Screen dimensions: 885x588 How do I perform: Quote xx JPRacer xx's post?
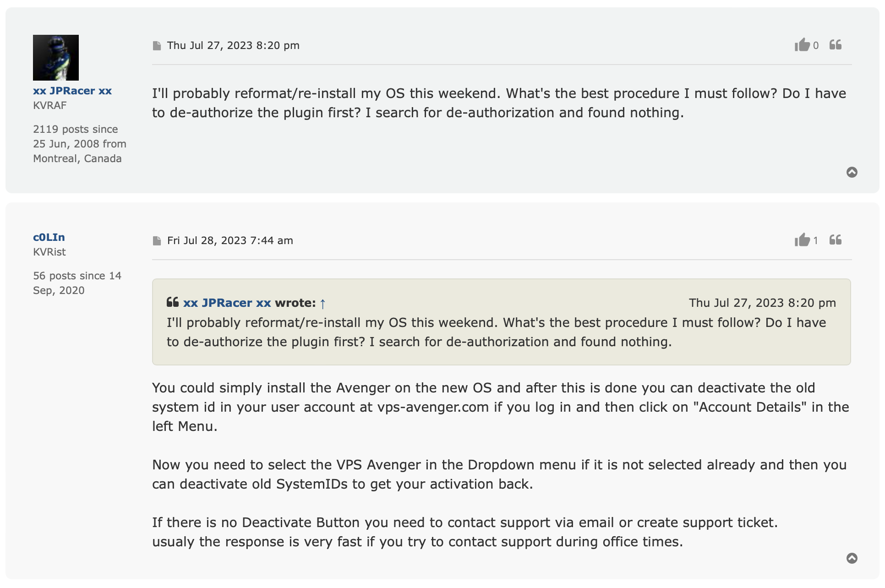pyautogui.click(x=836, y=45)
